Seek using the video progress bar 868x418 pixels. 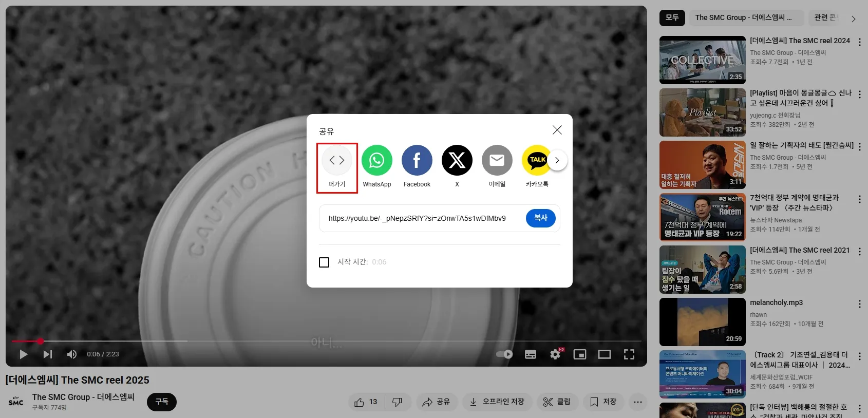pos(326,341)
